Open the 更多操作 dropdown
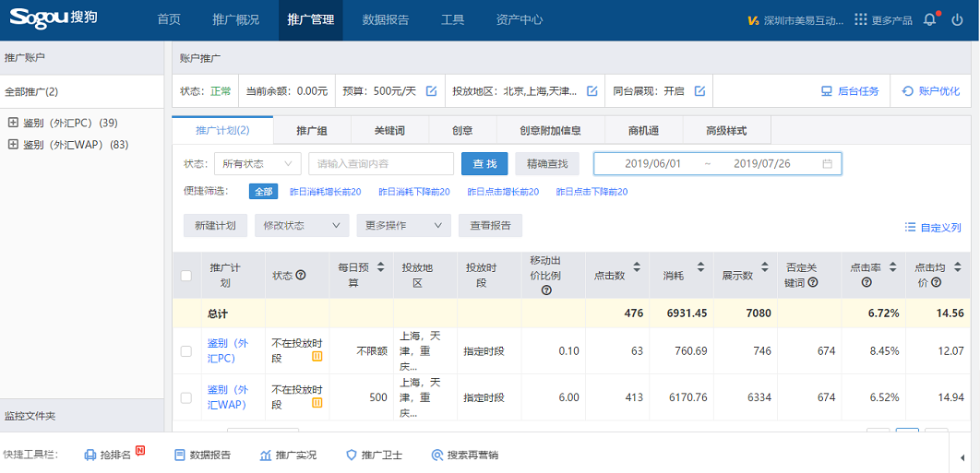The height and width of the screenshot is (473, 980). tap(404, 226)
